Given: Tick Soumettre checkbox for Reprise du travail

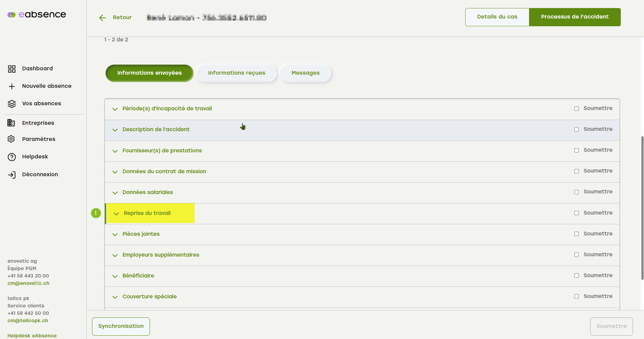Looking at the screenshot, I should (x=576, y=213).
